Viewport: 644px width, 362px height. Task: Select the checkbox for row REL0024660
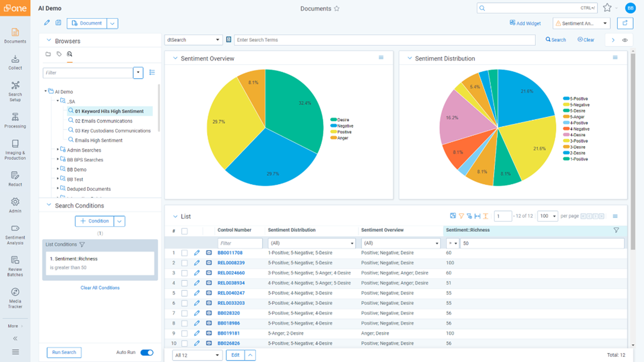(x=185, y=273)
